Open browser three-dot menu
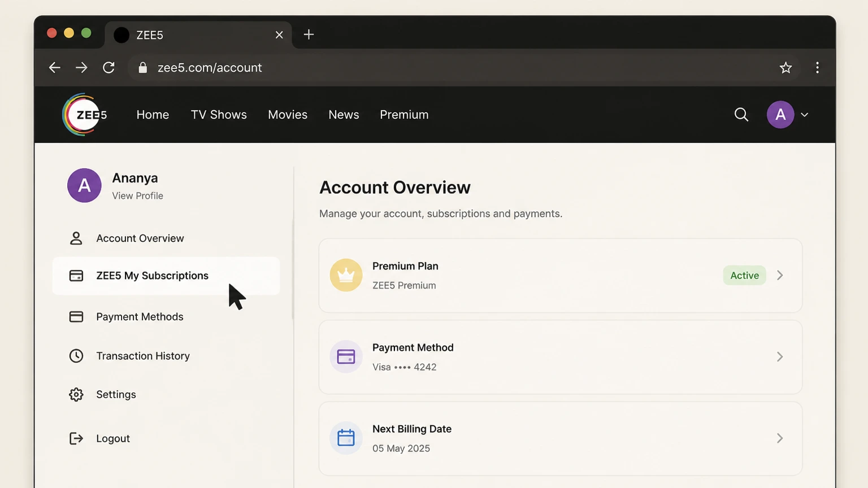Screen dimensions: 868x488 (817, 68)
